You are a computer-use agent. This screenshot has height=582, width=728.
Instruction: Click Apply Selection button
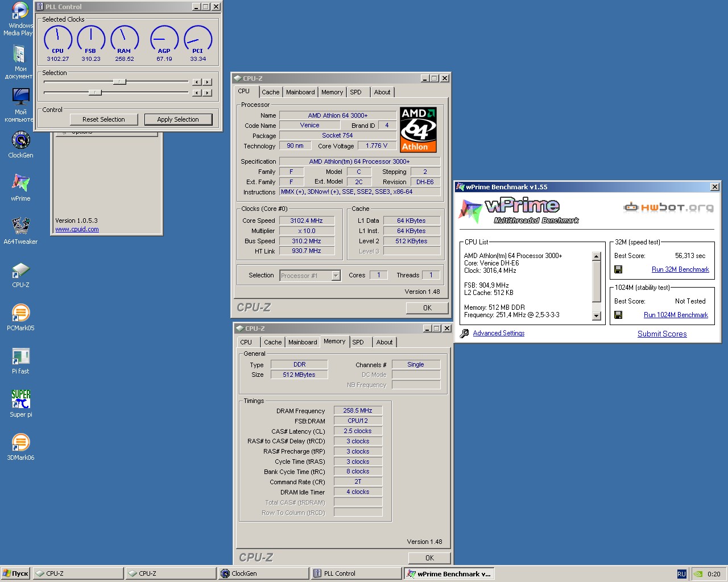[x=178, y=119]
